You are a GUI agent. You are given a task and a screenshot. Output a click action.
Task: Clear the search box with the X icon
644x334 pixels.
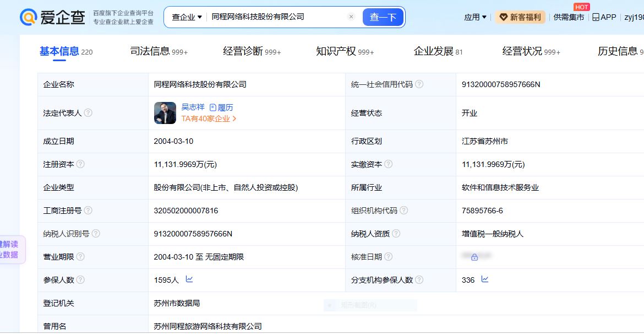click(x=351, y=17)
